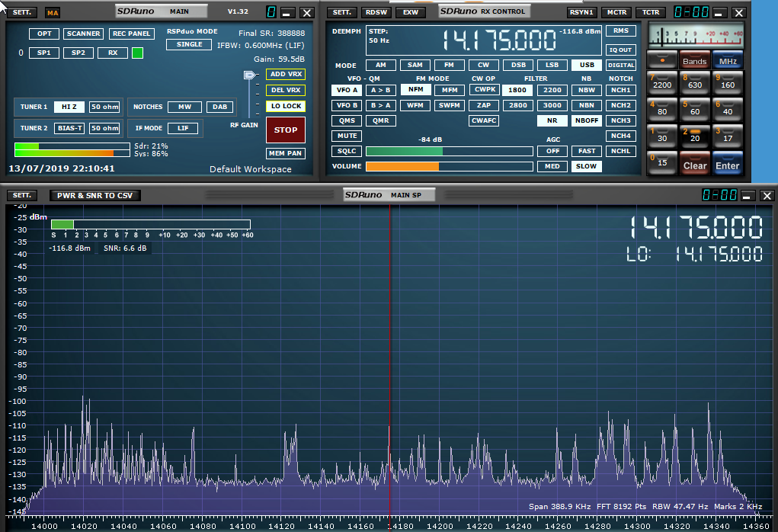Viewport: 778px width, 532px height.
Task: Toggle MUTE audio
Action: (x=347, y=136)
